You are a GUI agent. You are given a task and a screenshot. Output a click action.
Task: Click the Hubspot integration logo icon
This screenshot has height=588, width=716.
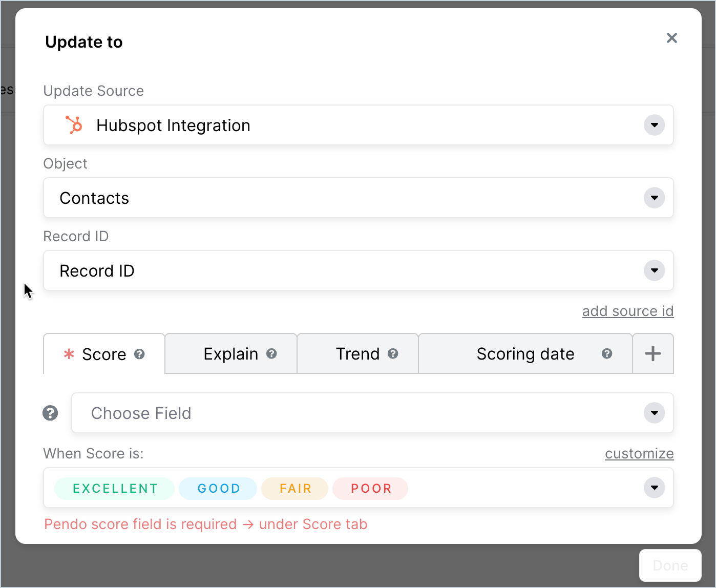[x=74, y=125]
